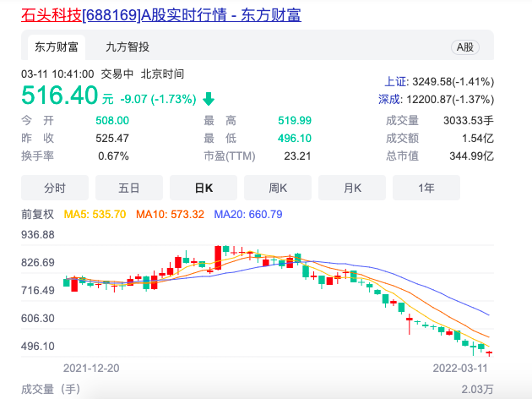This screenshot has width=532, height=399.
Task: Switch to the 九方智投 tab
Action: tap(128, 47)
